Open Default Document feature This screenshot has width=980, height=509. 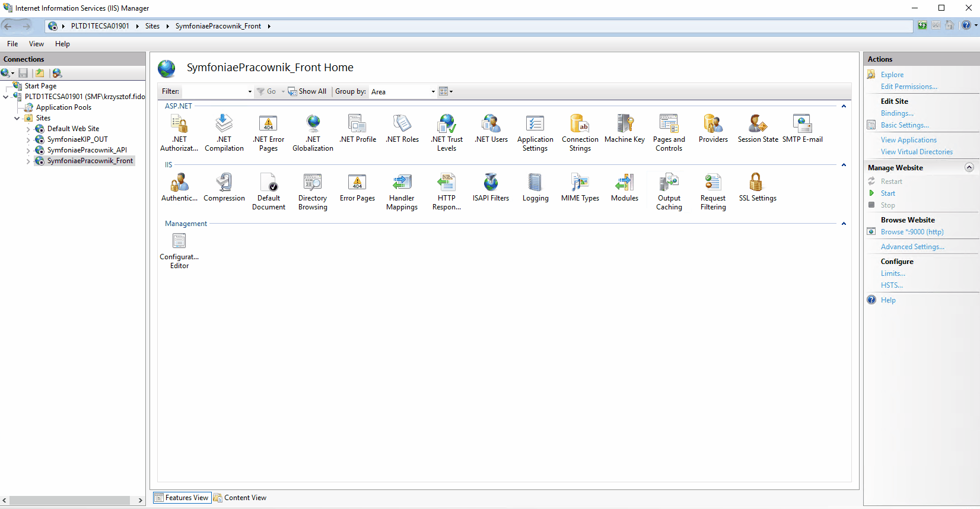click(269, 192)
